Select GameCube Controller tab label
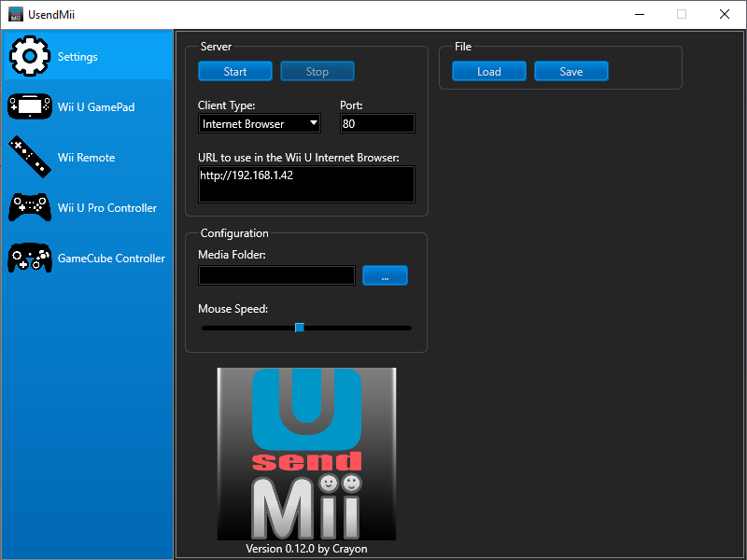 (111, 259)
